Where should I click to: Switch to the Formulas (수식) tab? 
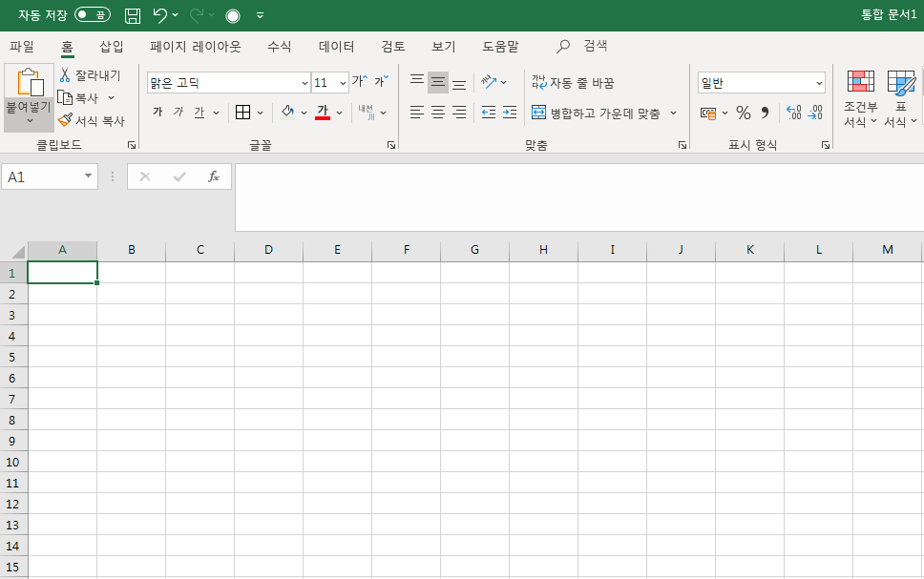pos(280,46)
